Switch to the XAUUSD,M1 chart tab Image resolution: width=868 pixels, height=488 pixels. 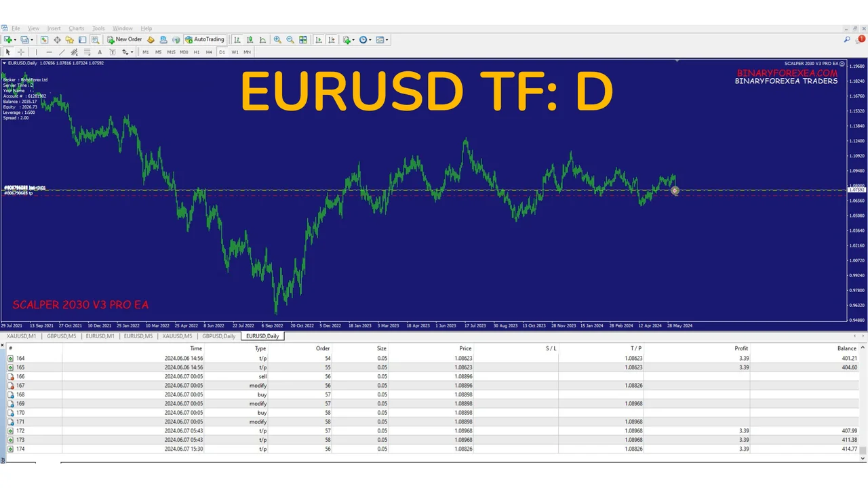click(x=21, y=336)
